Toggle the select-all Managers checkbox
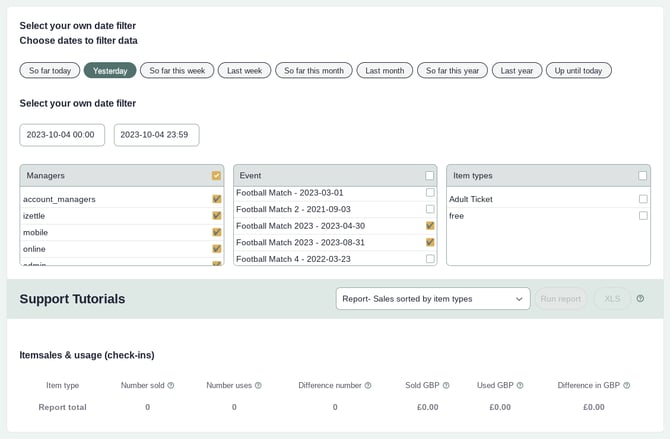Screen dimensions: 670x439 [x=216, y=175]
